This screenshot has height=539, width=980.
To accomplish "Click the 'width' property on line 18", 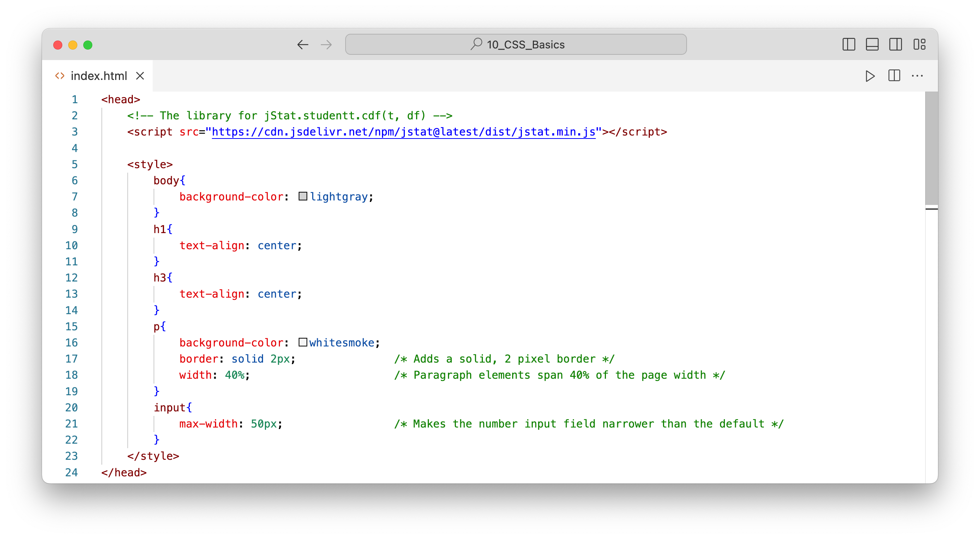I will (195, 375).
